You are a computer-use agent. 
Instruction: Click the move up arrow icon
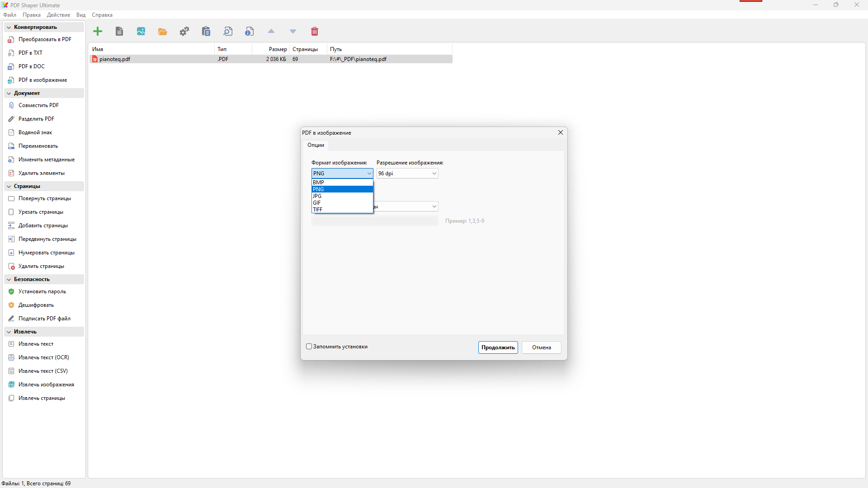pos(271,31)
